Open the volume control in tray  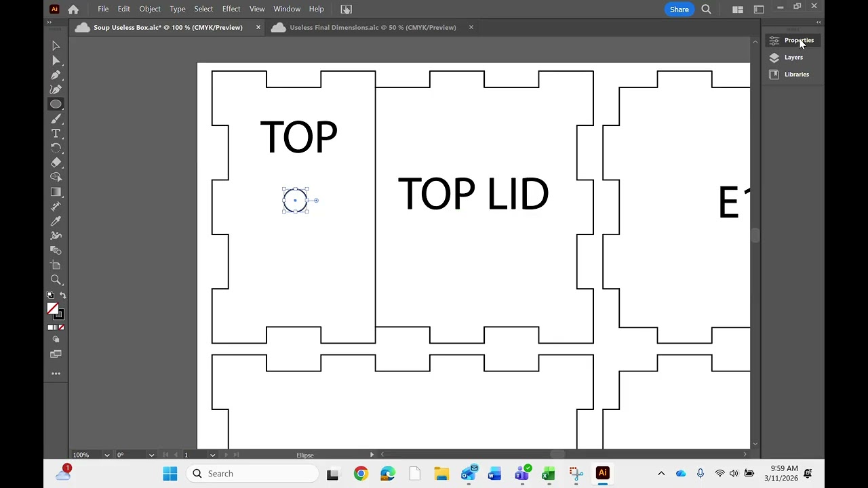(x=734, y=474)
